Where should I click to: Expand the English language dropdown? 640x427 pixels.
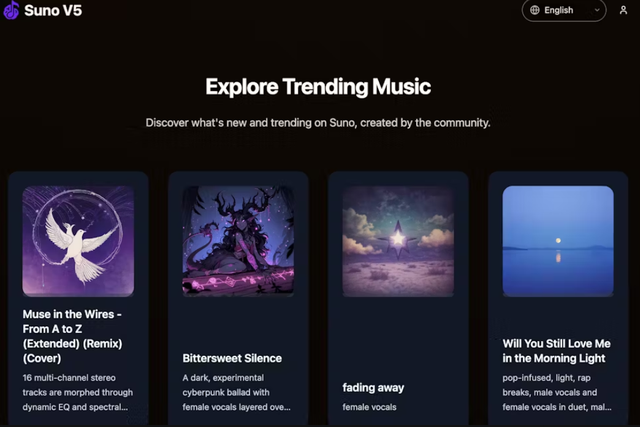[564, 10]
